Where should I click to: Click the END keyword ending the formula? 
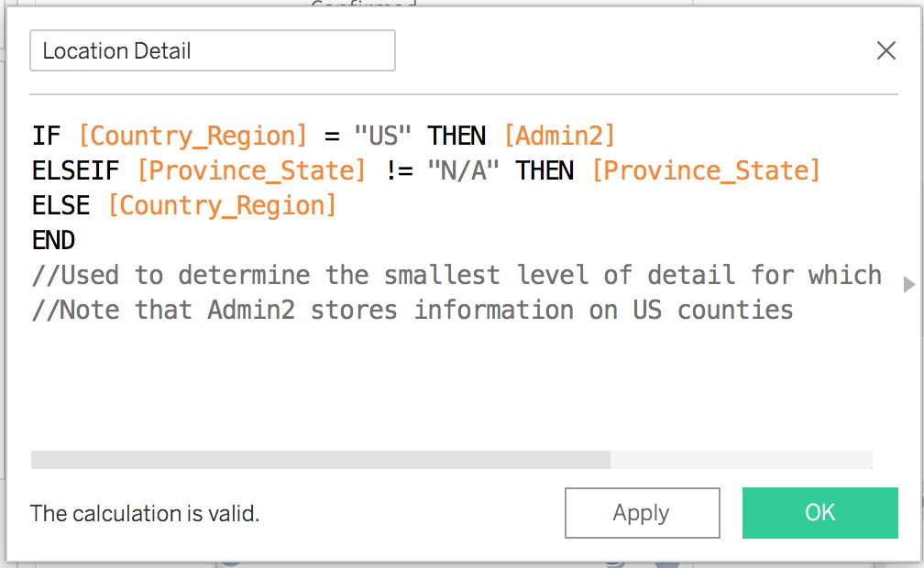(53, 239)
